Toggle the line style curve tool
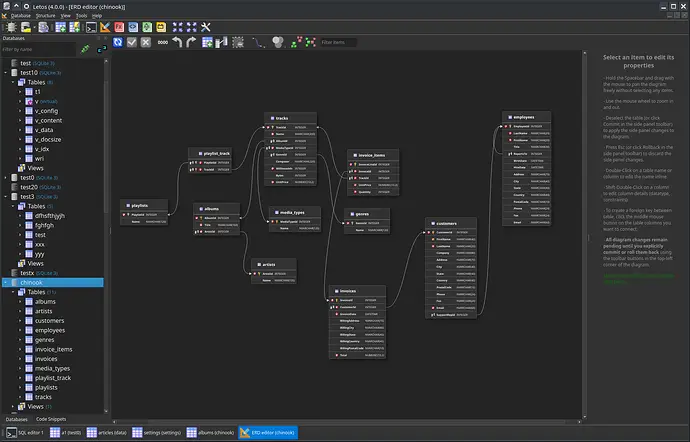The height and width of the screenshot is (442, 690). pyautogui.click(x=258, y=42)
